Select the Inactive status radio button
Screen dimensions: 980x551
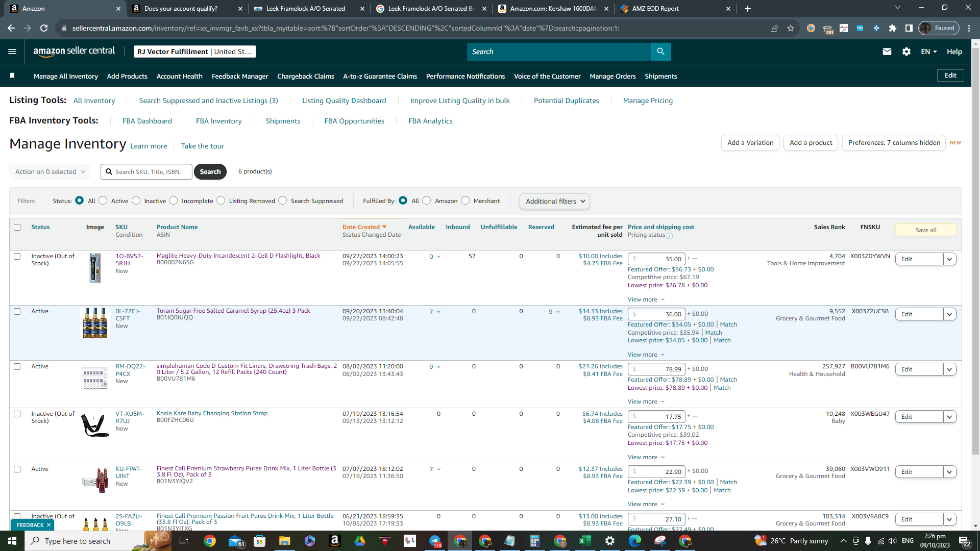[x=136, y=201]
